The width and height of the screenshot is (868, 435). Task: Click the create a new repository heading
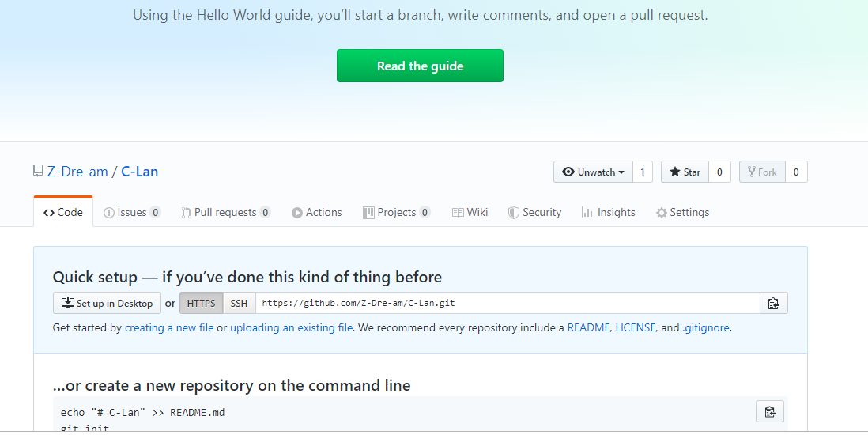pos(232,385)
